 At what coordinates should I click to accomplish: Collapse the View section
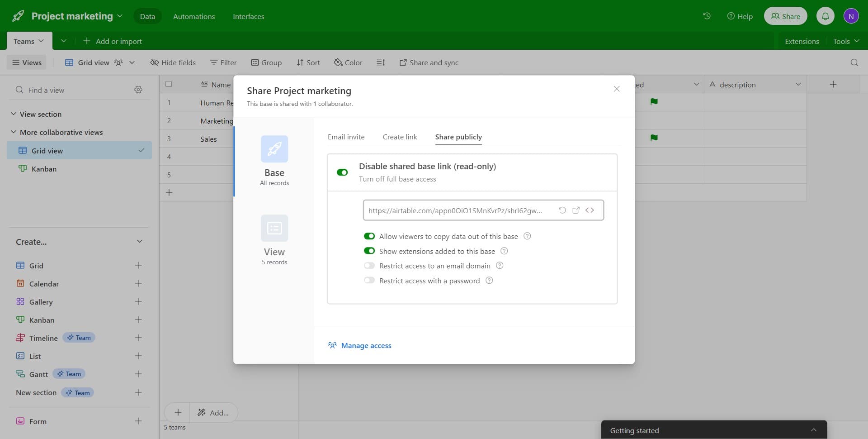point(14,114)
